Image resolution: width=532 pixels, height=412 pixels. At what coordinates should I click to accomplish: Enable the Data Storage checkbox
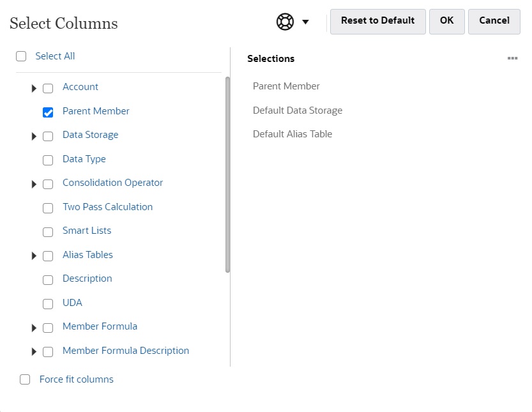[48, 135]
